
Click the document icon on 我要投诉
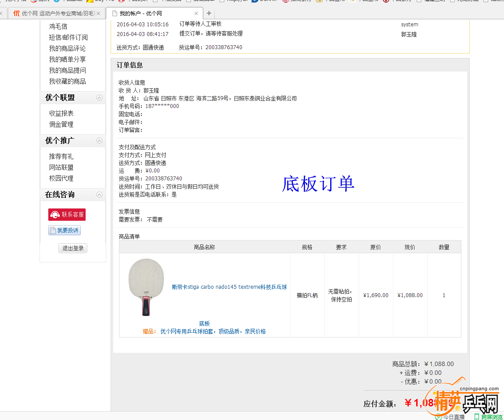(53, 230)
